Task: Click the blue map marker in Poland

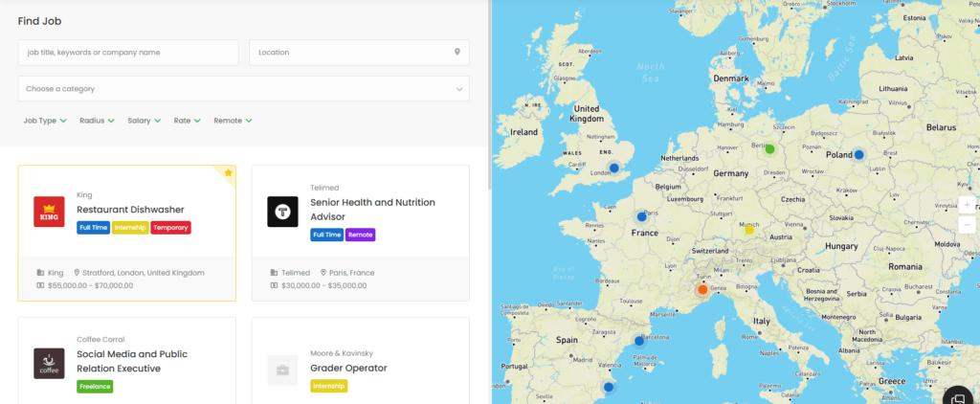Action: tap(858, 154)
